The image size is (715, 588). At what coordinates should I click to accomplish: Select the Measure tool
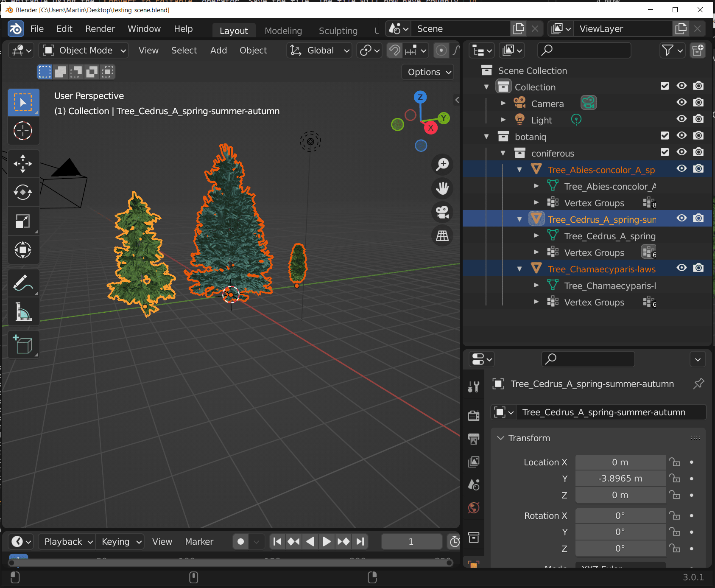[23, 311]
